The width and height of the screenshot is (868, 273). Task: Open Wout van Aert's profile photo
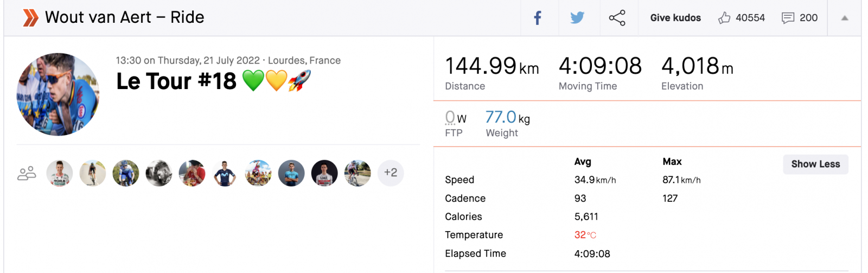coord(58,94)
